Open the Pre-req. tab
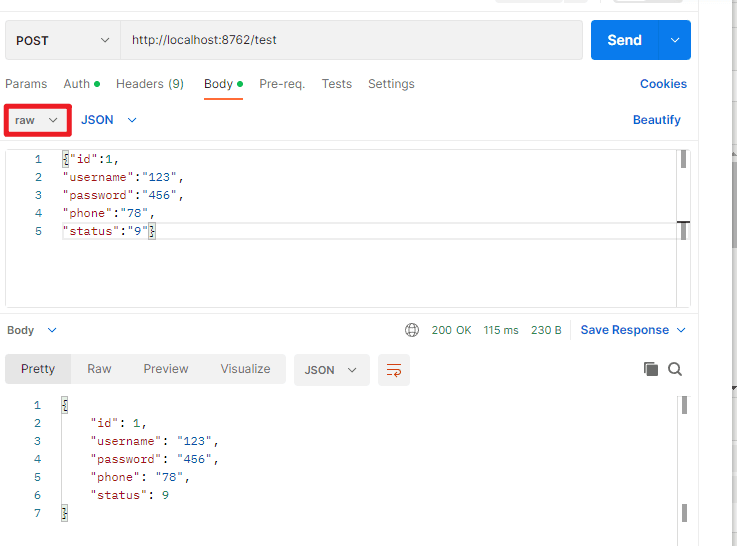This screenshot has width=737, height=546. 282,84
